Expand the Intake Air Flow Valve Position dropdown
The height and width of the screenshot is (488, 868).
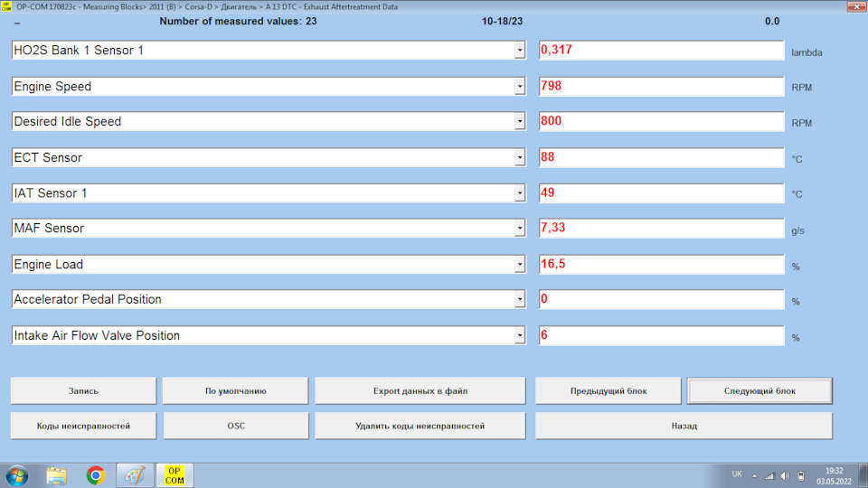519,335
